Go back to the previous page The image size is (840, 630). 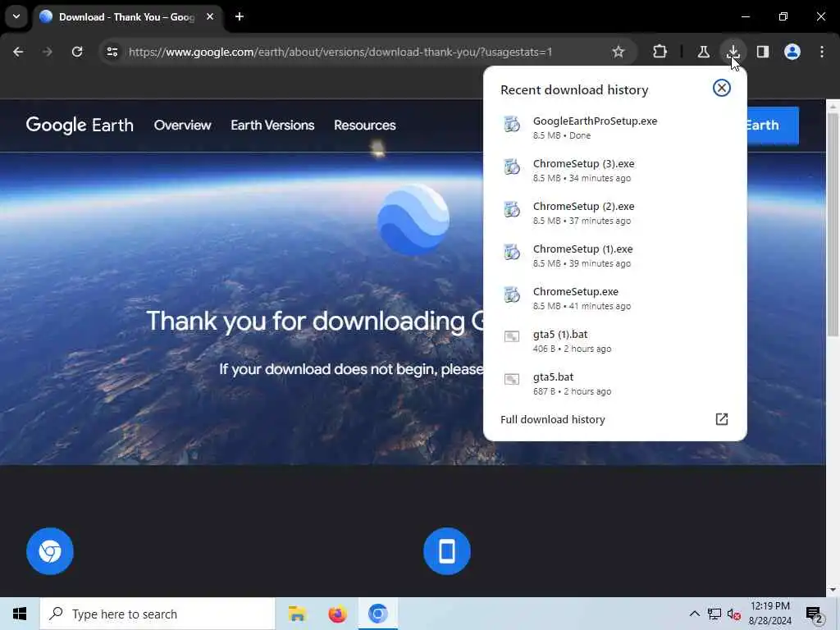(18, 52)
